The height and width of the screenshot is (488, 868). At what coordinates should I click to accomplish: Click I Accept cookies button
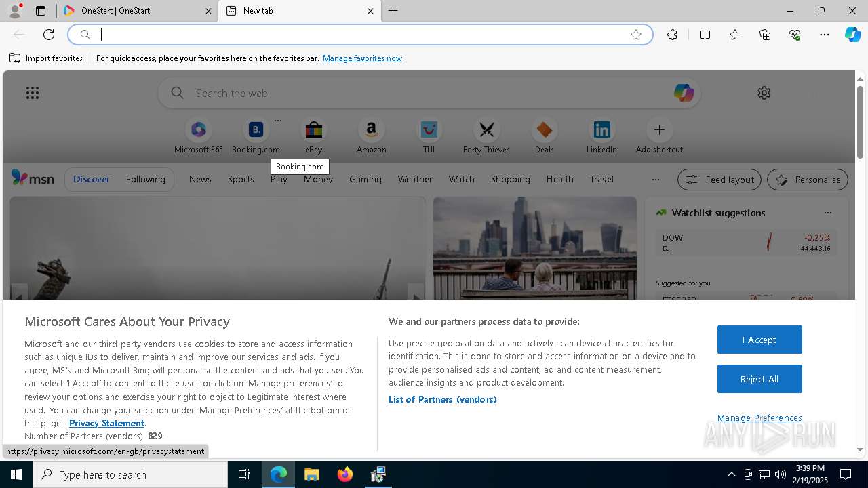pos(759,340)
